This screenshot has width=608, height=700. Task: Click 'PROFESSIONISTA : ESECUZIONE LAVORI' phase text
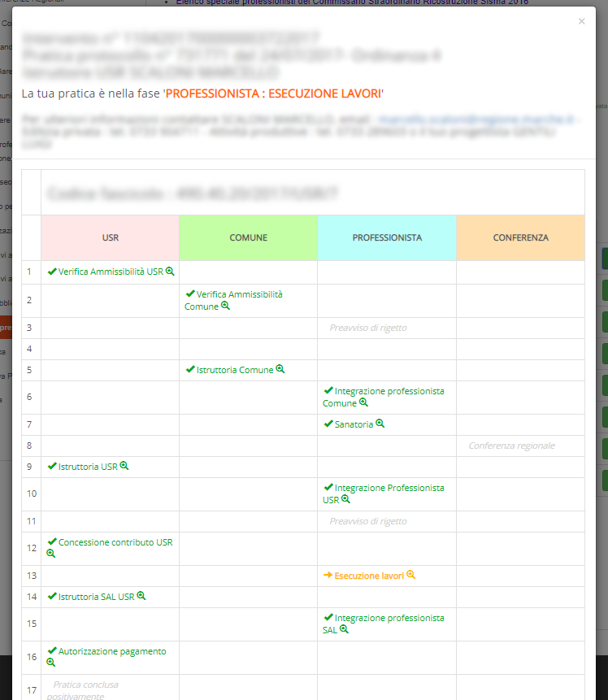click(273, 93)
